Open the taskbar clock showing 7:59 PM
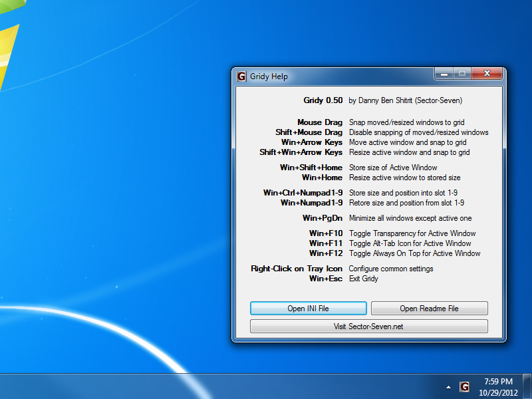532x399 pixels. 498,382
